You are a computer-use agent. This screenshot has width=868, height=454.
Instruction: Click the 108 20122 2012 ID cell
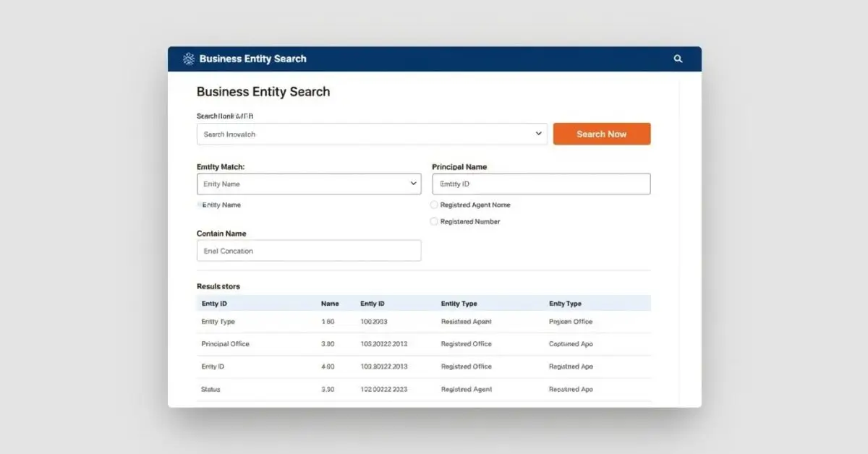[x=384, y=344]
